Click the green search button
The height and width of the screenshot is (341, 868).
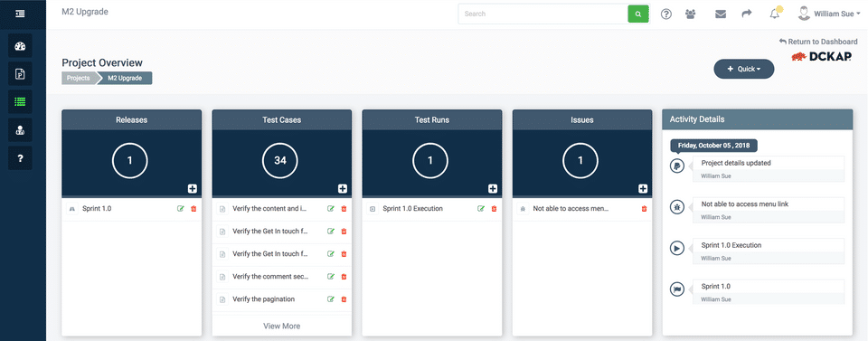click(638, 14)
